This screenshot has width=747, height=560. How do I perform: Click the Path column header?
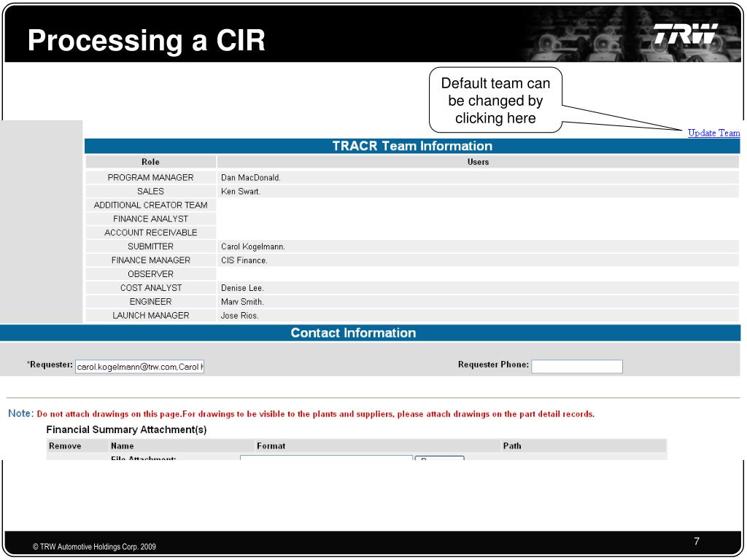pyautogui.click(x=512, y=446)
